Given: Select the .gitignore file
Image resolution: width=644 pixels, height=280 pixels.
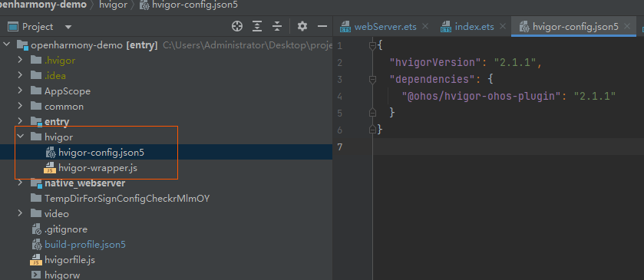Looking at the screenshot, I should pos(66,229).
